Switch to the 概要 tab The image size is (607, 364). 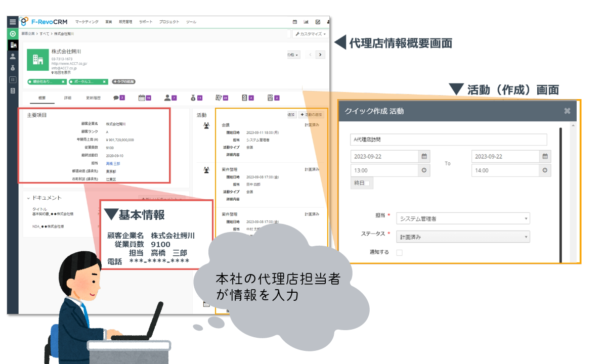[42, 98]
